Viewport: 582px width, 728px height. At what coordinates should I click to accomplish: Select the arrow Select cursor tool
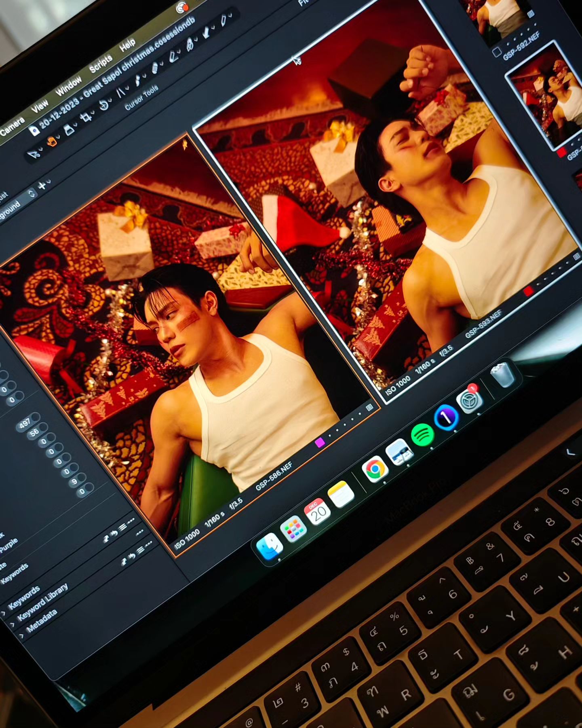point(34,154)
